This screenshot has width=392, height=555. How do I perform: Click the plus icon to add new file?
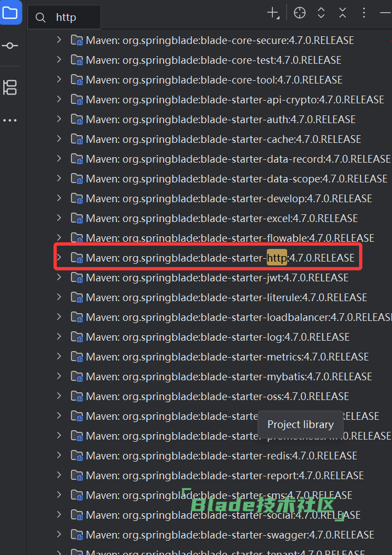273,13
